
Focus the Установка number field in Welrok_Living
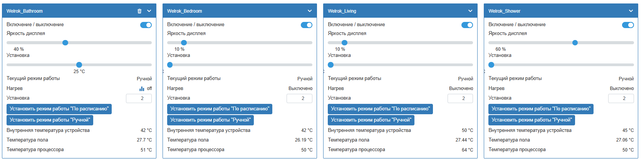pos(460,98)
